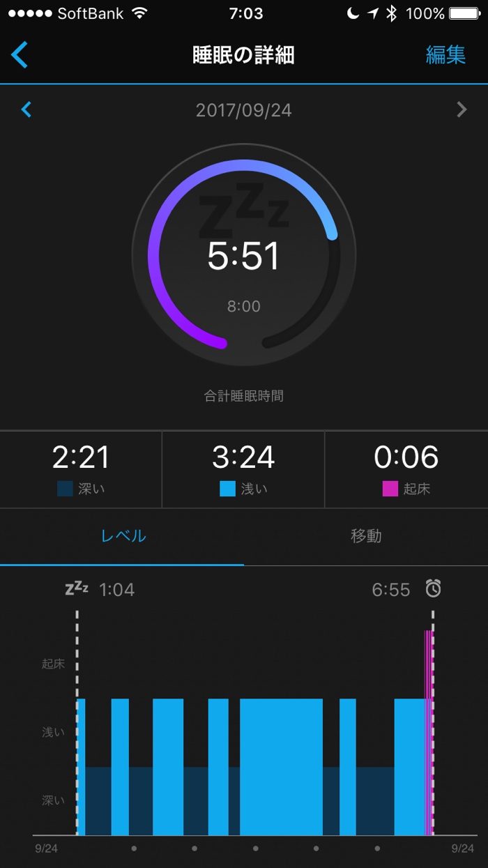Tap the 6:55 wake time label

pyautogui.click(x=391, y=590)
